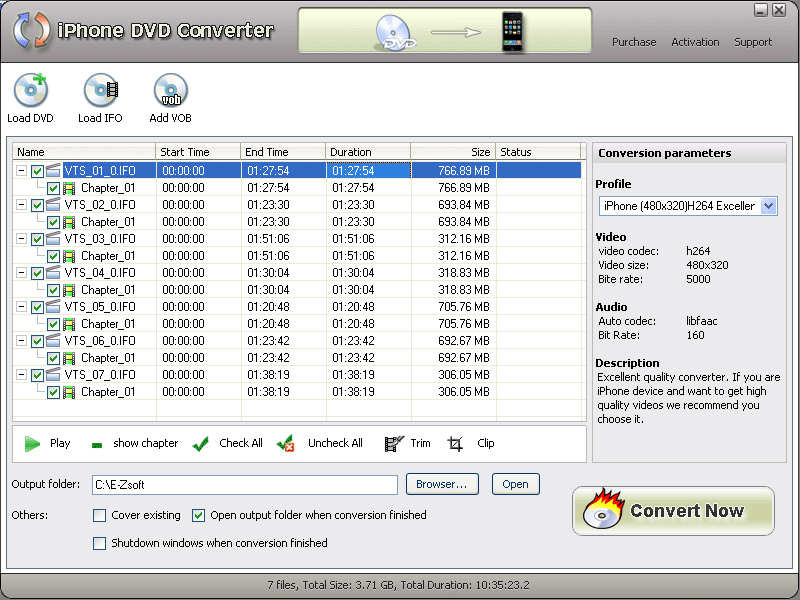Click the Load IFO film icon
Image resolution: width=800 pixels, height=600 pixels.
pyautogui.click(x=101, y=90)
